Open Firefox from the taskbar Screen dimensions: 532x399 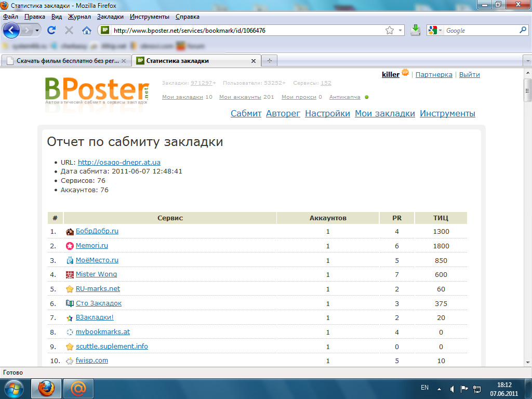coord(46,389)
